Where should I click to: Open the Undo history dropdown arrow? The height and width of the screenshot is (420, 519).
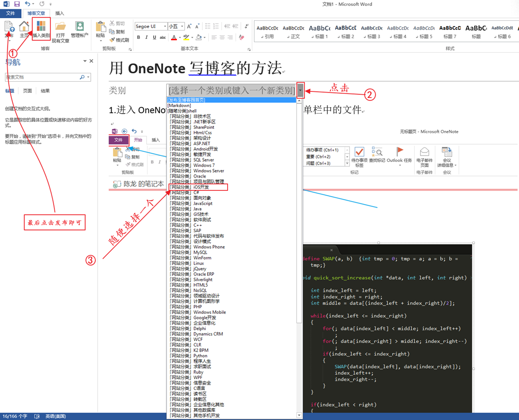(33, 4)
